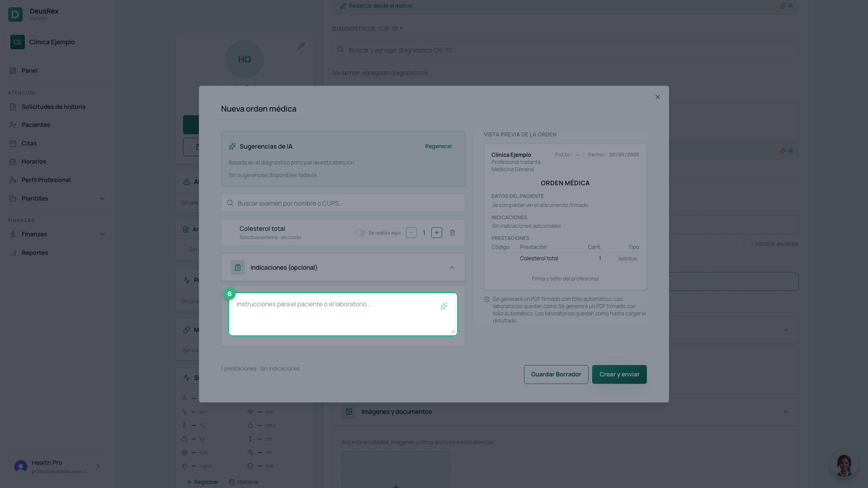Click Registrar vital signs link
Screen dimensions: 868x488
pyautogui.click(x=202, y=482)
